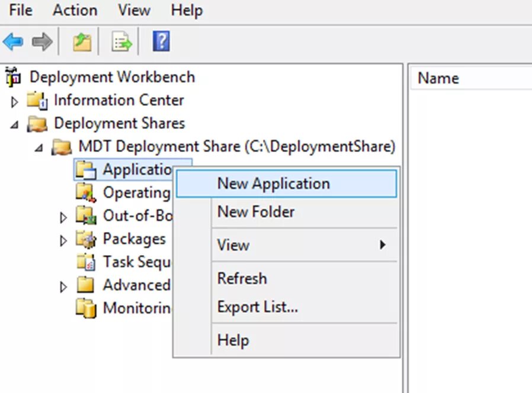Open the View submenu arrow

pos(383,245)
